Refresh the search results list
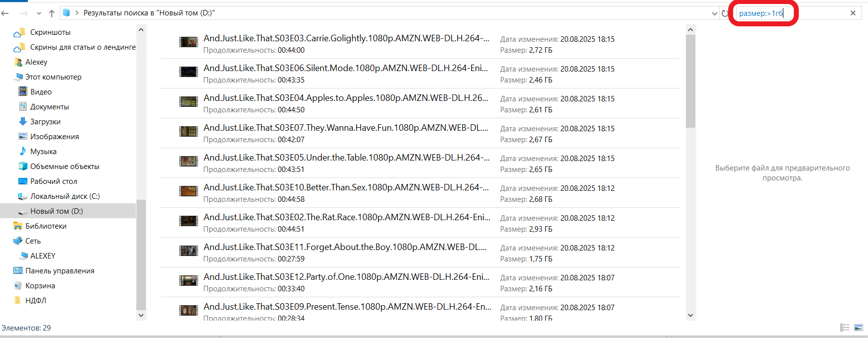Screen dimensions: 868x338 (725, 13)
